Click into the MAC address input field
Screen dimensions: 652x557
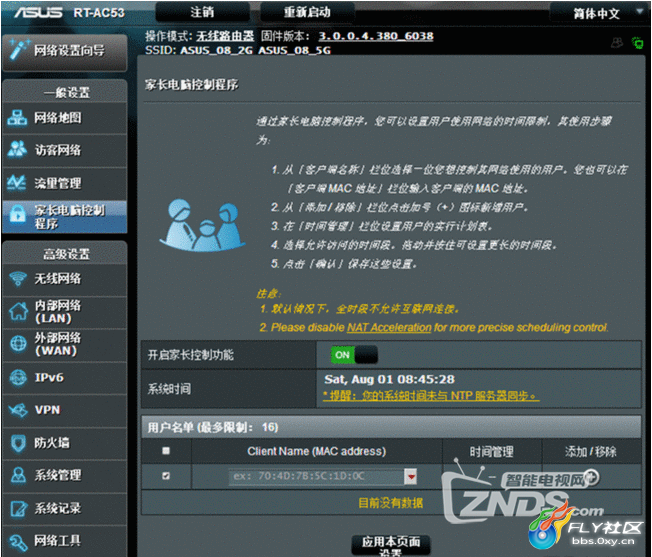coord(316,476)
